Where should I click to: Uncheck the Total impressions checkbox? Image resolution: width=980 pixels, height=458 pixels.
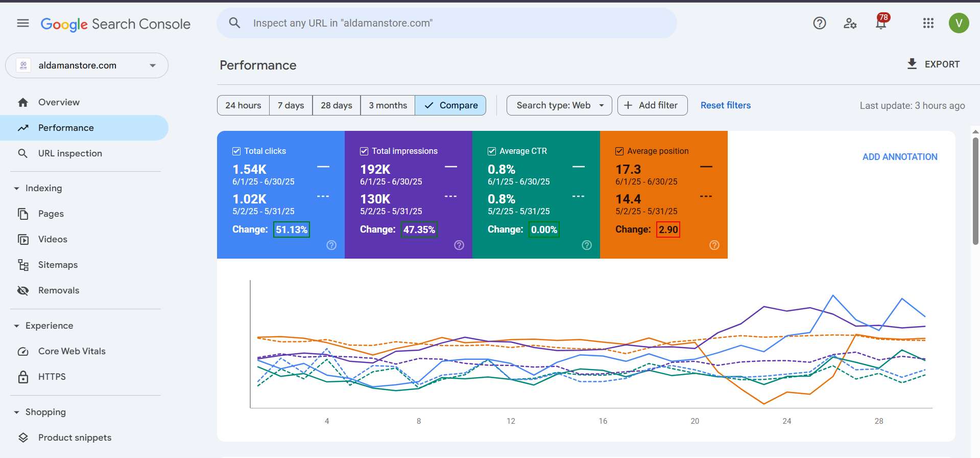coord(364,151)
